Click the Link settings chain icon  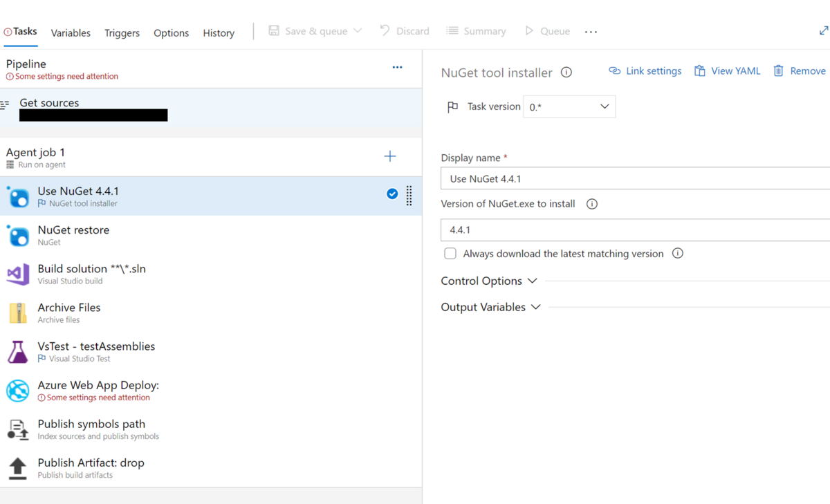pos(614,71)
